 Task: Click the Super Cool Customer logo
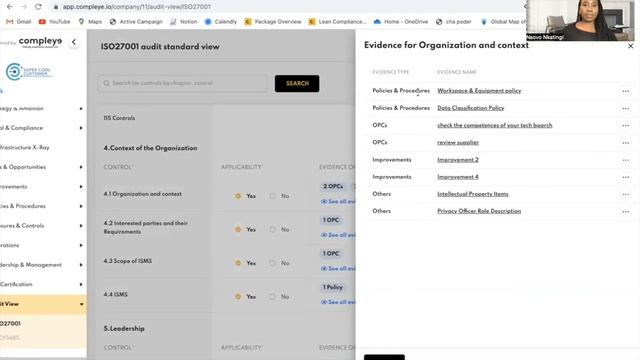click(x=29, y=72)
